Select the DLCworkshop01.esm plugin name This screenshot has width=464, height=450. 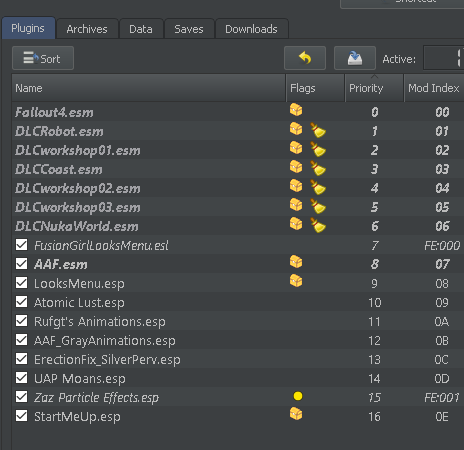click(x=78, y=150)
